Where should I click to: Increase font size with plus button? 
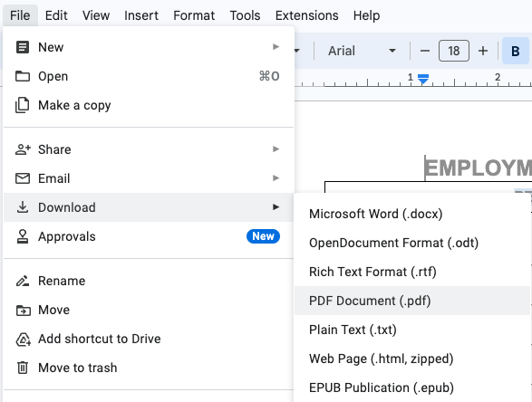coord(483,52)
